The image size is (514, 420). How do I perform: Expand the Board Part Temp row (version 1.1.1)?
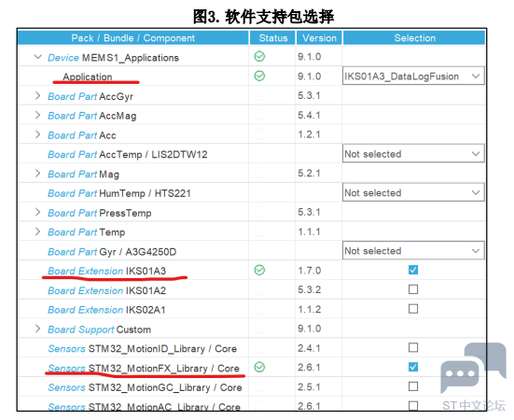pos(37,231)
